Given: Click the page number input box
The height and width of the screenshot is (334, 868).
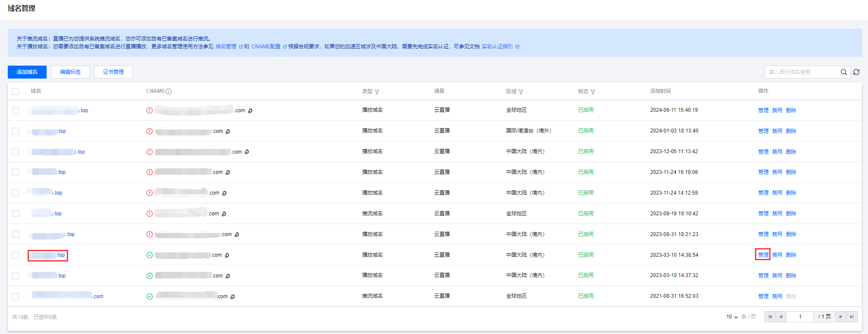Looking at the screenshot, I should coord(800,317).
